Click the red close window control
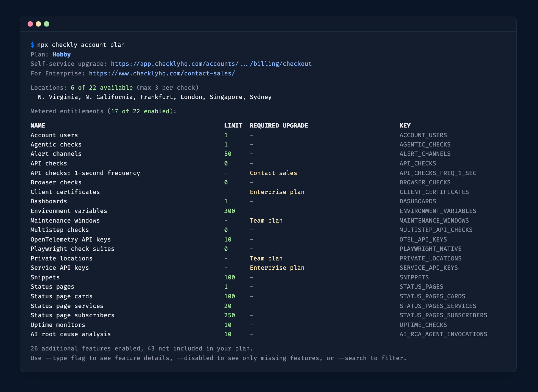Viewport: 538px width, 392px height. click(30, 24)
